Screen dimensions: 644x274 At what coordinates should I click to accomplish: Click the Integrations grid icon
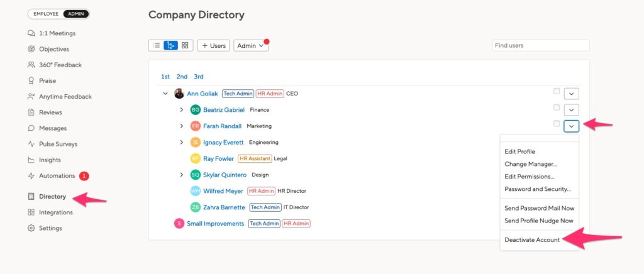click(x=31, y=212)
